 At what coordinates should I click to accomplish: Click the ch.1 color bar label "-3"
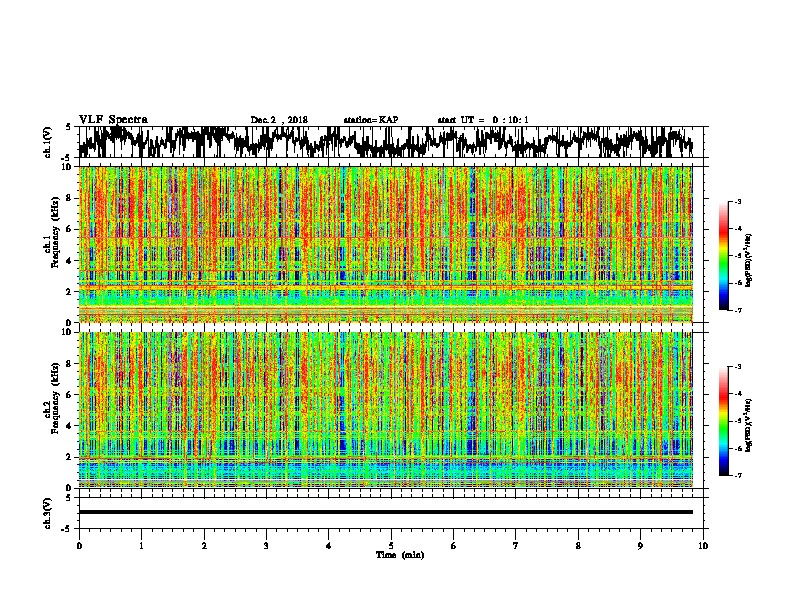pyautogui.click(x=738, y=201)
